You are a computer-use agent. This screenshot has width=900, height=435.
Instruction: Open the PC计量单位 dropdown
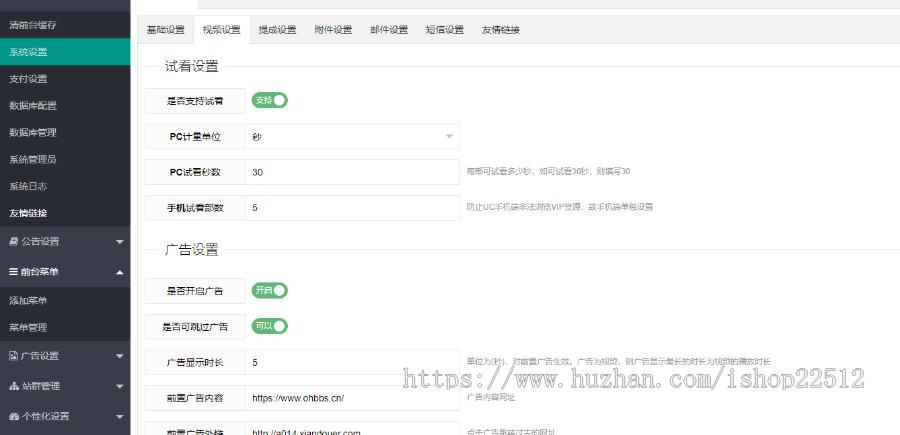pyautogui.click(x=352, y=137)
